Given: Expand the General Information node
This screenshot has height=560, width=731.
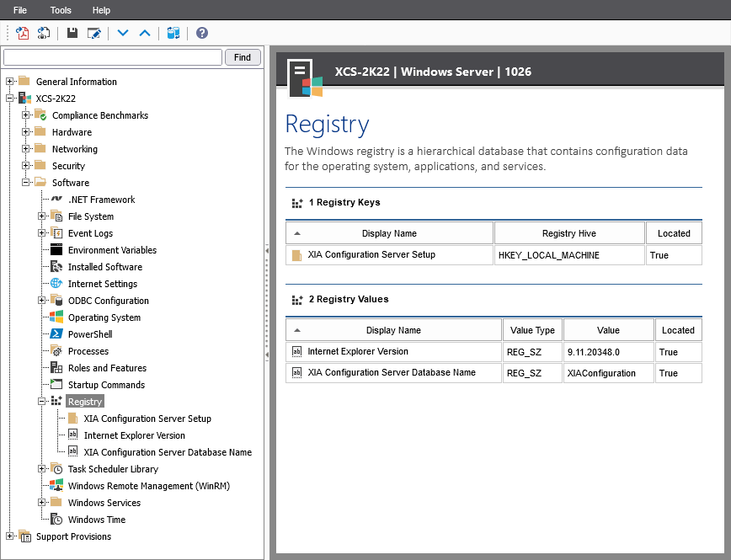Looking at the screenshot, I should click(x=9, y=81).
